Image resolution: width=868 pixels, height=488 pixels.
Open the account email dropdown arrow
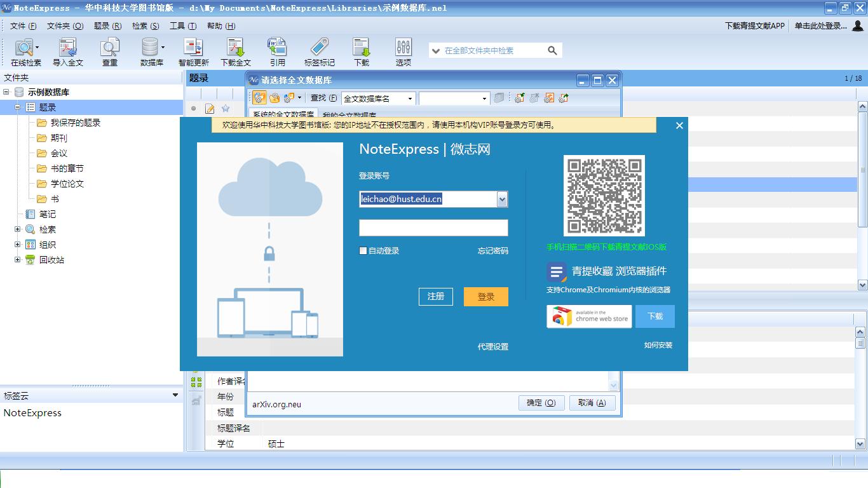pyautogui.click(x=502, y=199)
